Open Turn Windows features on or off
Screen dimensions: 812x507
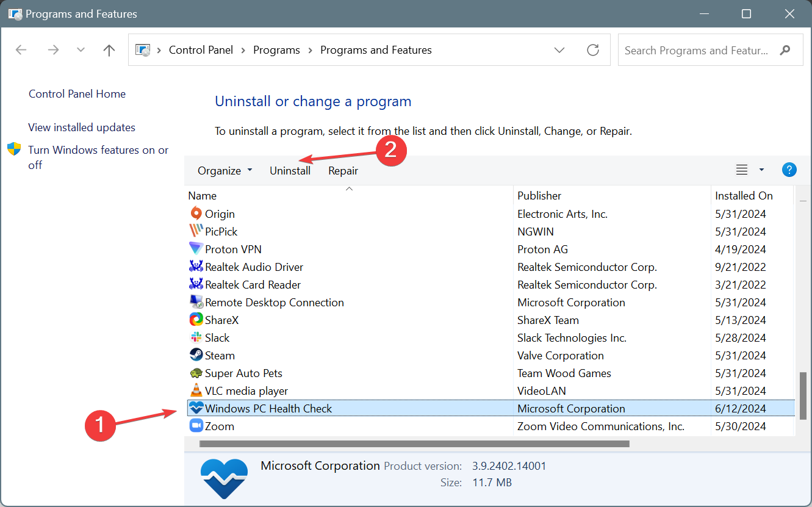98,157
